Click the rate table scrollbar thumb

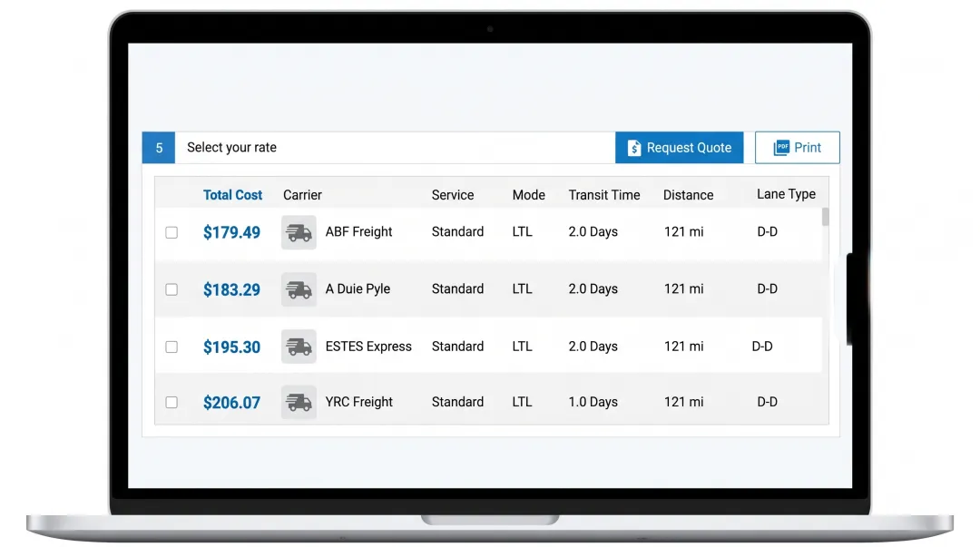[826, 217]
